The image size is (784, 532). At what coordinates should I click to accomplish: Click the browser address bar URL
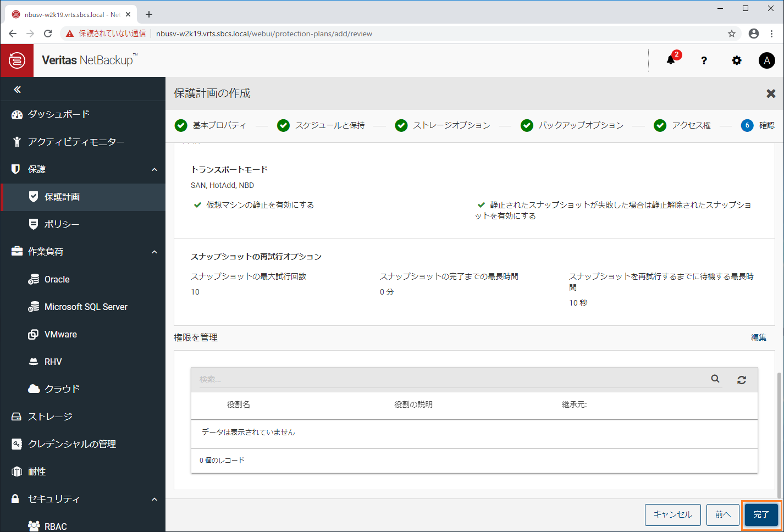264,34
